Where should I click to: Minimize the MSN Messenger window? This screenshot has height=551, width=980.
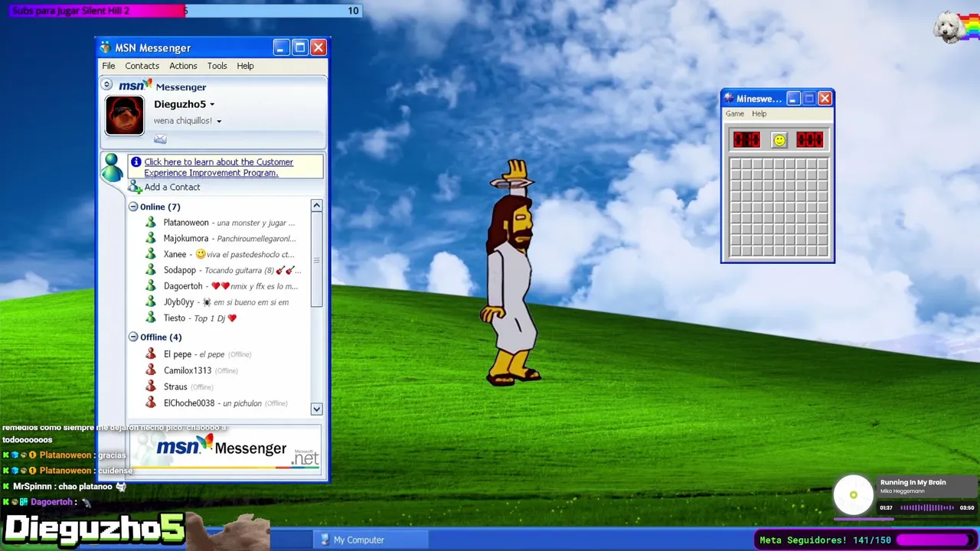280,48
